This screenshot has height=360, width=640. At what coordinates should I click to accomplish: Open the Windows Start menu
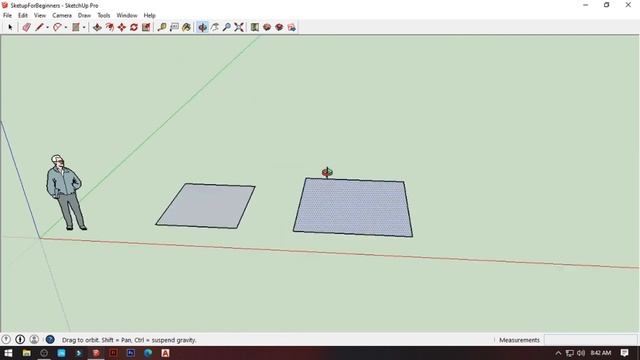coord(8,353)
